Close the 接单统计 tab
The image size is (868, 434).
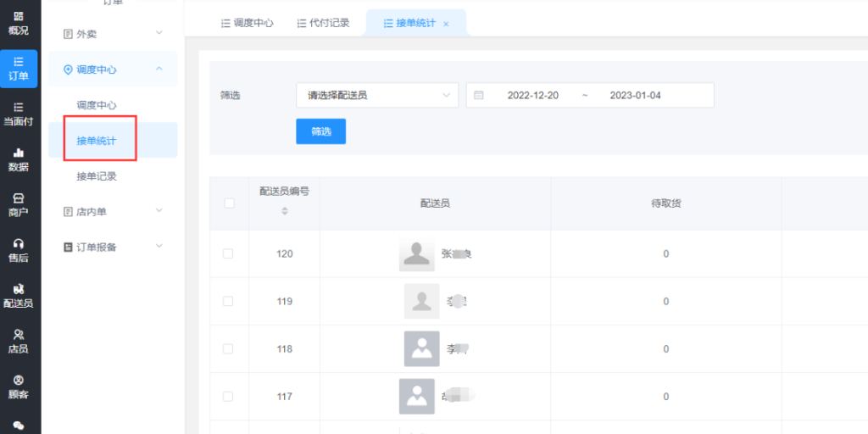(x=447, y=24)
